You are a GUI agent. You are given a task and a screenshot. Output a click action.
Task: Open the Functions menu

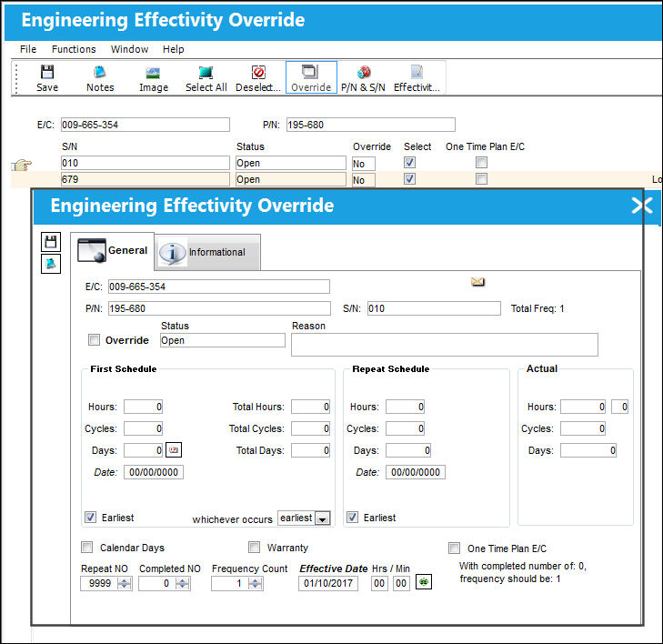(x=74, y=49)
